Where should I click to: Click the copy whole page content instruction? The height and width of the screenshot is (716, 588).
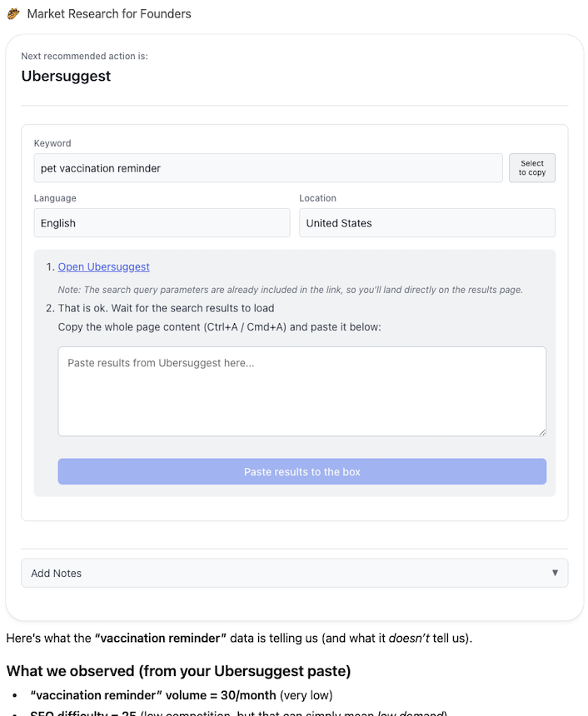click(x=219, y=327)
